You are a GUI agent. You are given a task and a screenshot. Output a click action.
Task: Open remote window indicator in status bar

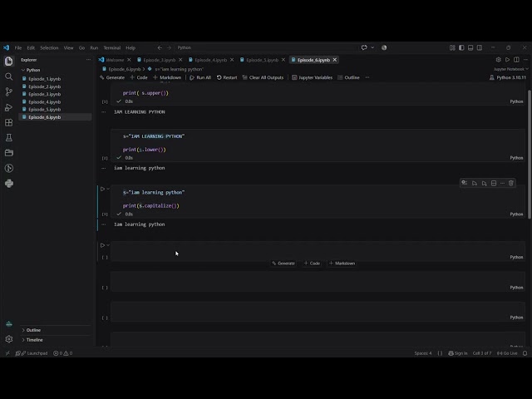[x=7, y=353]
